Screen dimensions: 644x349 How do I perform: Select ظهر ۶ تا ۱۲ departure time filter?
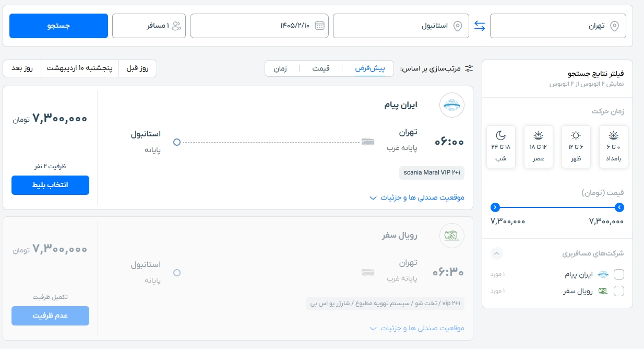click(x=576, y=147)
